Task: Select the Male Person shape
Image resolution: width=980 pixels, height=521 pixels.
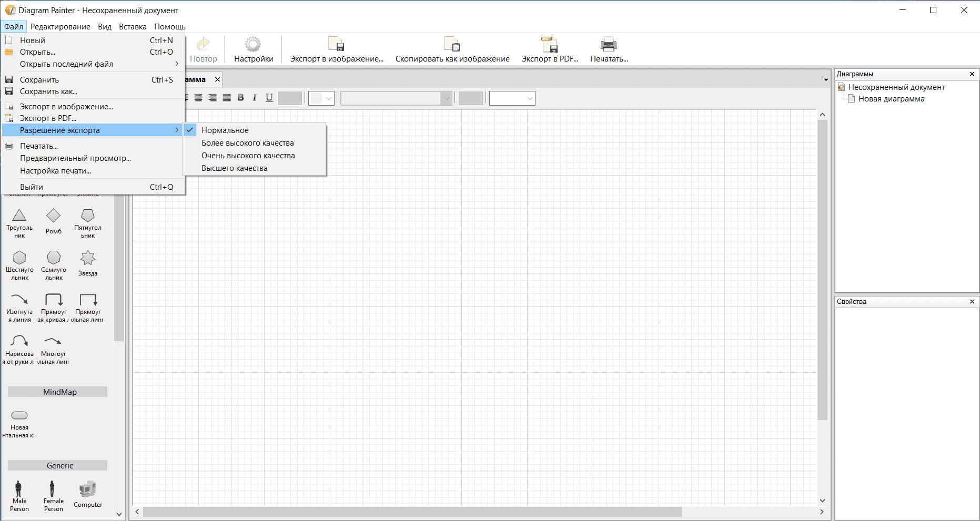Action: 19,496
